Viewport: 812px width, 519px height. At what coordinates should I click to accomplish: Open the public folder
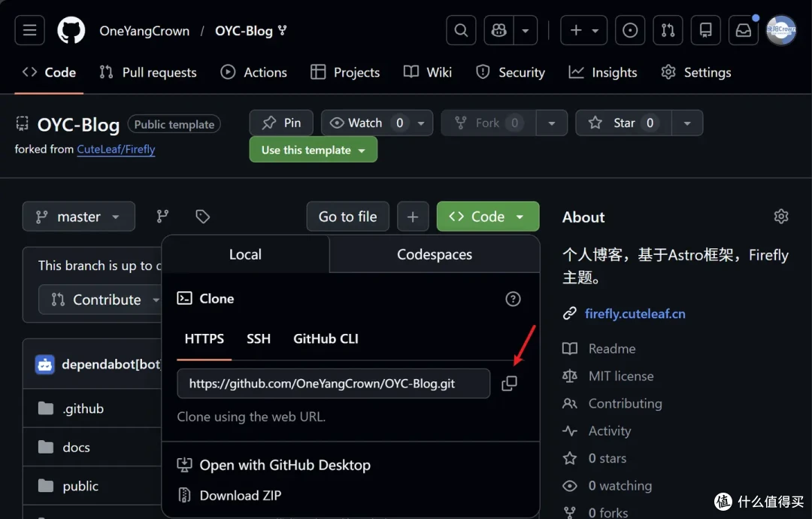click(80, 487)
